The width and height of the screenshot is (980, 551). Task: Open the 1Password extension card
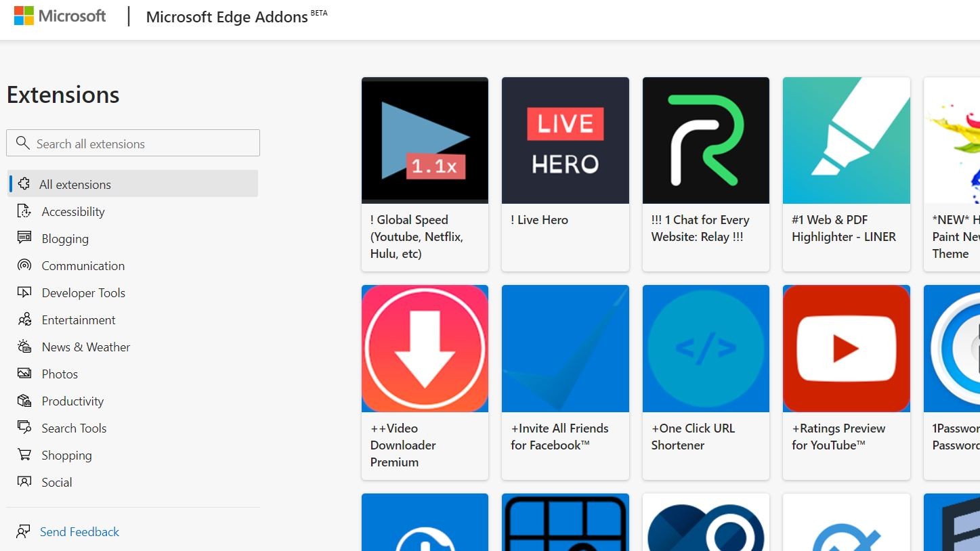click(952, 382)
